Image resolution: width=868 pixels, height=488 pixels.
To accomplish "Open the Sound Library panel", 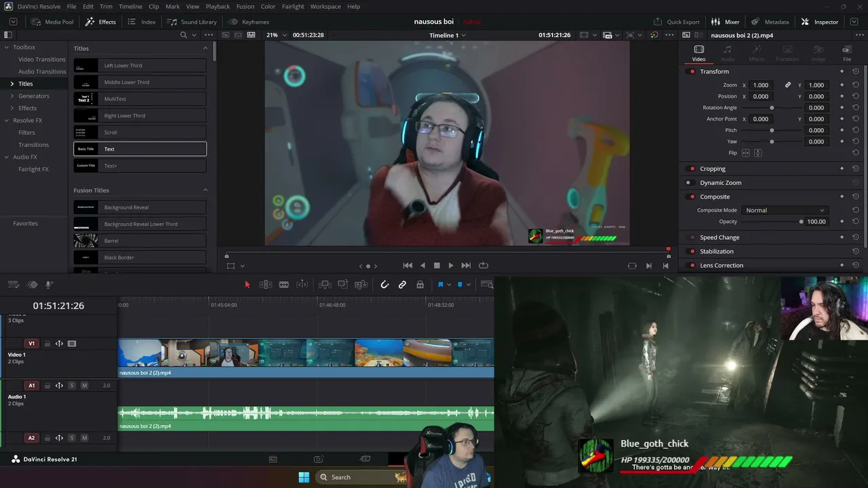I will click(x=192, y=22).
